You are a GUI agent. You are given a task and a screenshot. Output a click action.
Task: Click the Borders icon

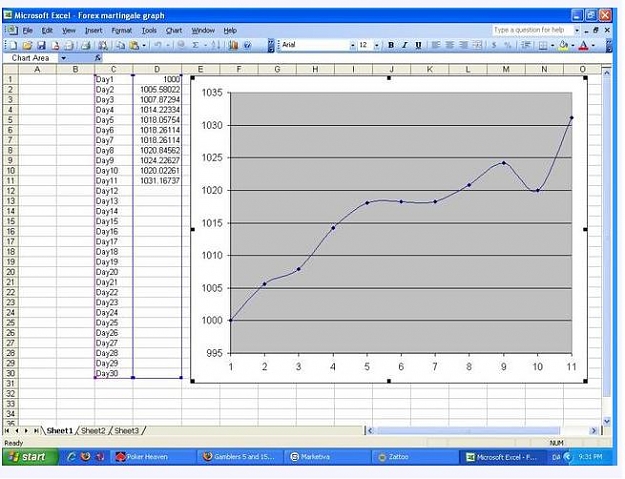pyautogui.click(x=542, y=45)
